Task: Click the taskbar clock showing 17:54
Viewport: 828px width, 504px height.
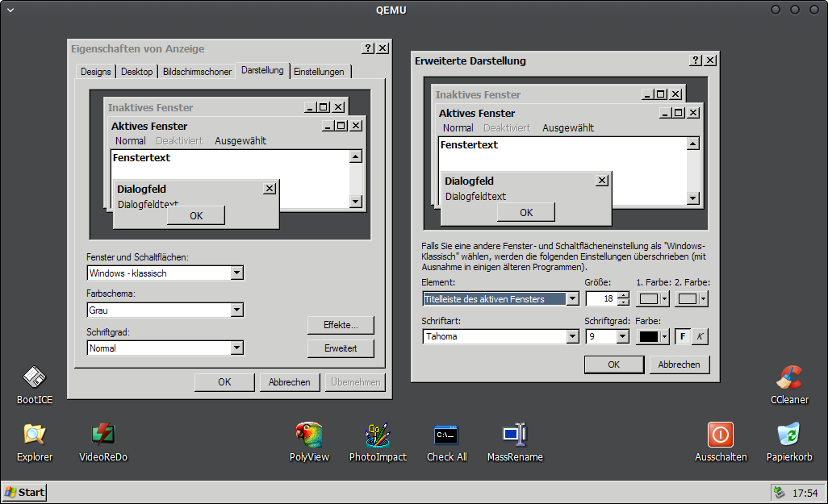Action: pyautogui.click(x=805, y=493)
